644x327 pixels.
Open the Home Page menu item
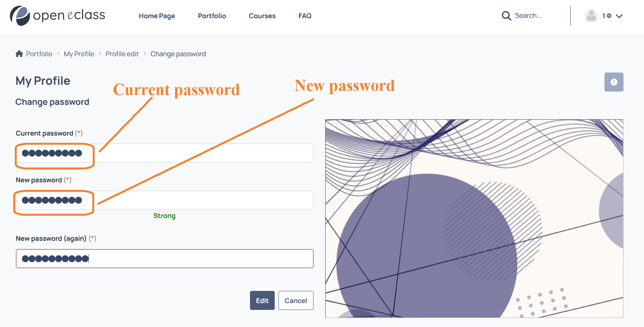157,16
